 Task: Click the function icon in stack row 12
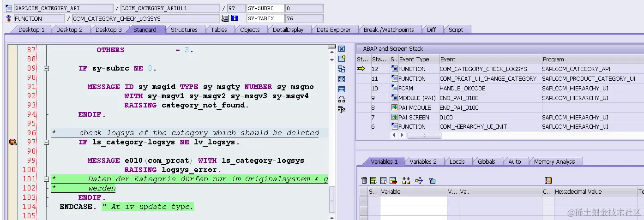[394, 69]
